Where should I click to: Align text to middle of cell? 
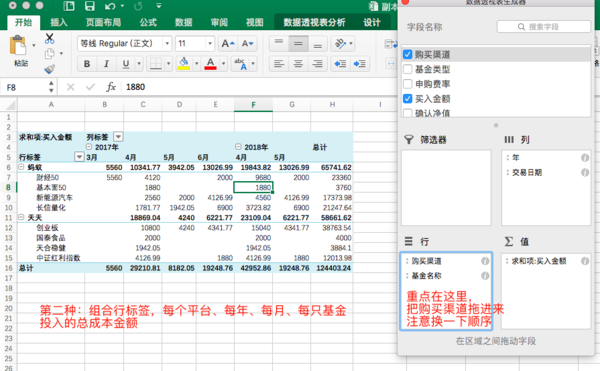[298, 44]
